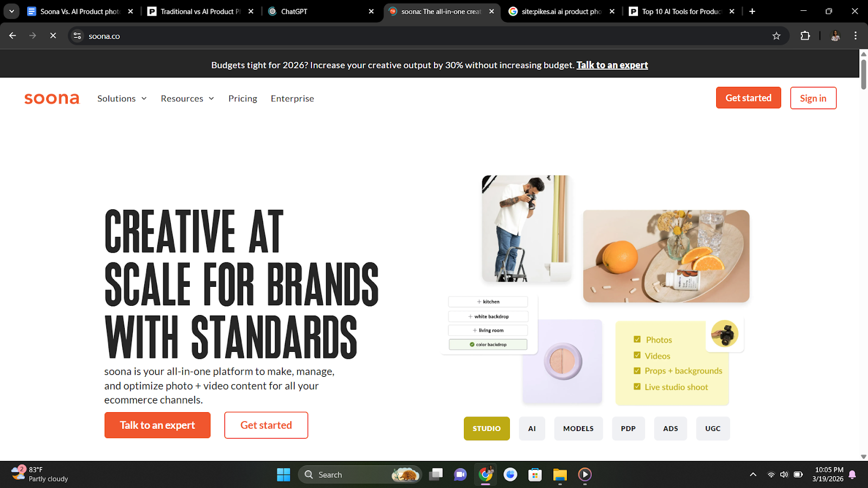Viewport: 868px width, 488px height.
Task: Open the Windows Start menu
Action: click(x=283, y=474)
